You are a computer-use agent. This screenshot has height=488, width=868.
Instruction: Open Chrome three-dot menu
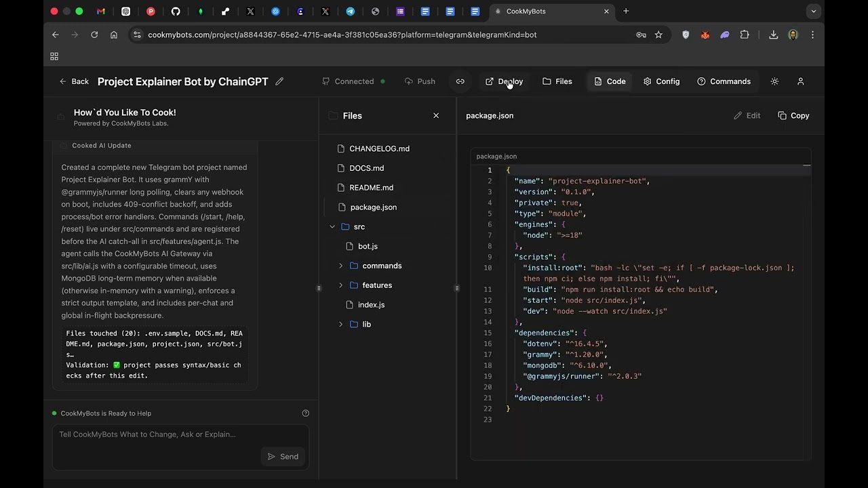tap(812, 35)
